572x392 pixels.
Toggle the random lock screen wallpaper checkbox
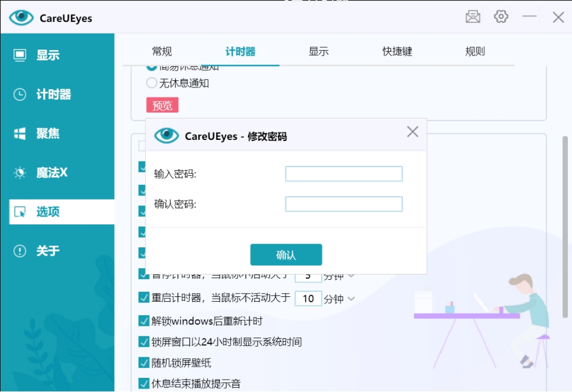coord(144,362)
